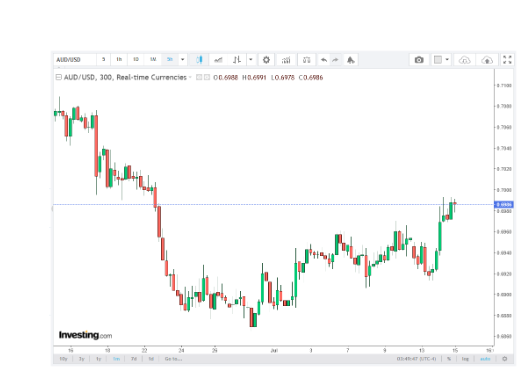Select the candlestick chart style icon
Screen dimensions: 528x375
tap(199, 60)
